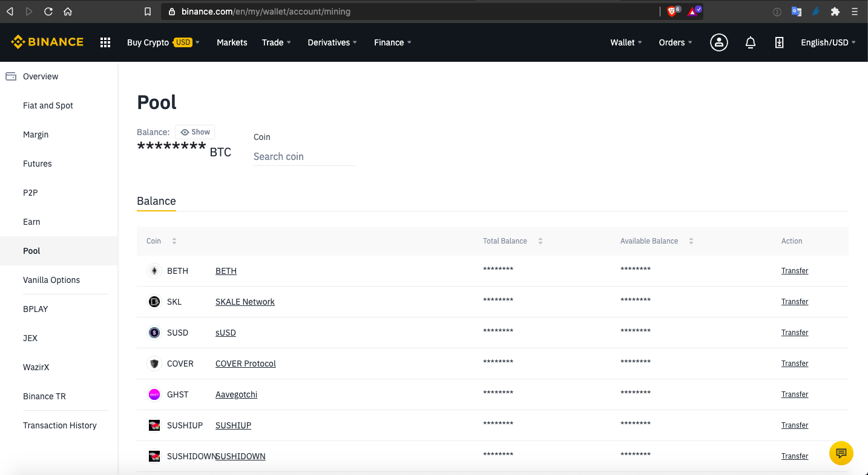Click the download app icon
The width and height of the screenshot is (868, 475).
pos(780,42)
